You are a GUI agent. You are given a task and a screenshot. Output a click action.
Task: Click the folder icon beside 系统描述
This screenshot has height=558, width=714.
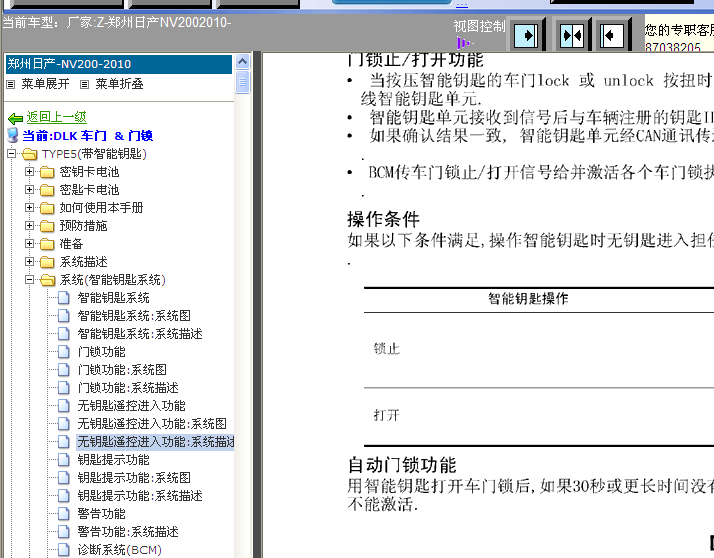47,262
